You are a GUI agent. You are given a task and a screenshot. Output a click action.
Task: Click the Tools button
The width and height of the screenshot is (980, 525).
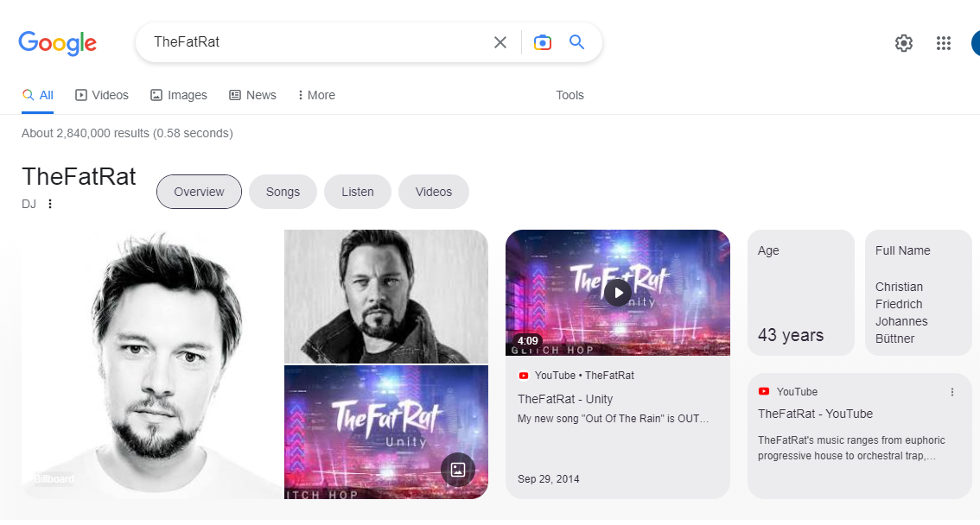click(570, 95)
